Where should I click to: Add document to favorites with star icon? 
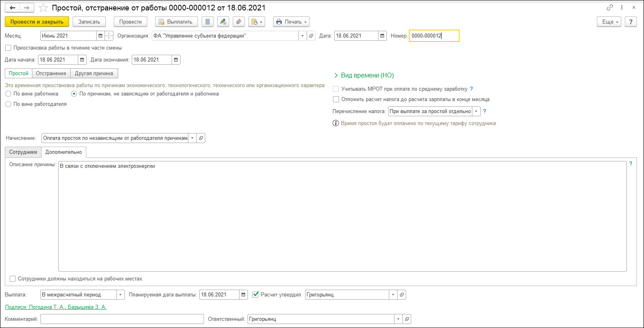coord(43,8)
